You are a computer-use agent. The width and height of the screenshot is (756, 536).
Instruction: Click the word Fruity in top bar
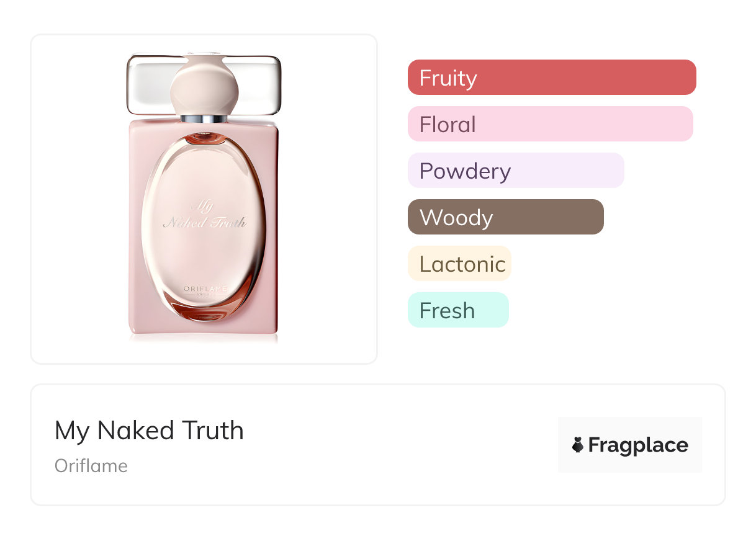click(x=448, y=78)
